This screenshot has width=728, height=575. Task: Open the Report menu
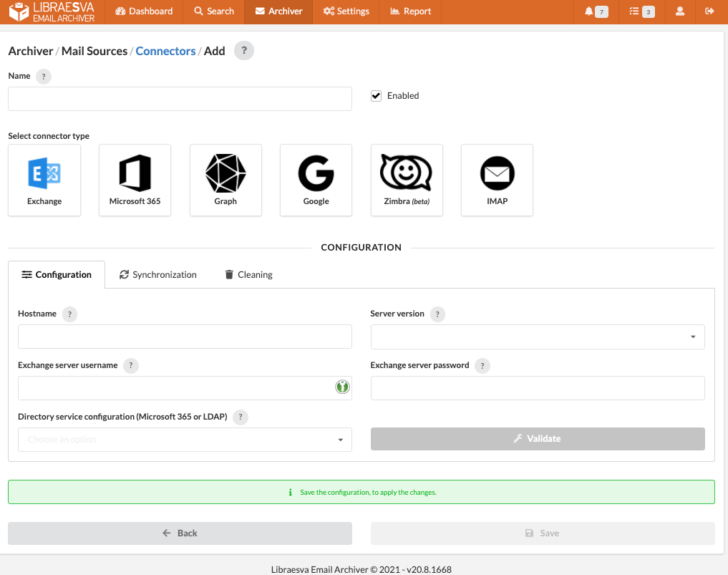point(410,11)
